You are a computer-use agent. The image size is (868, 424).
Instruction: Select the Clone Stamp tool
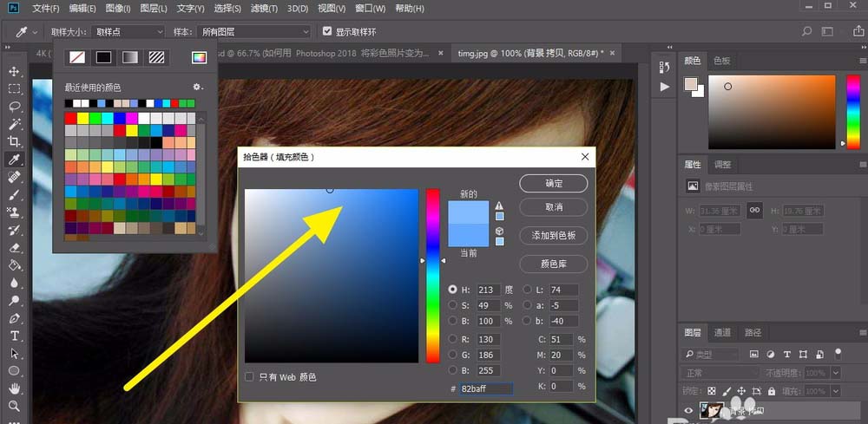[x=15, y=212]
